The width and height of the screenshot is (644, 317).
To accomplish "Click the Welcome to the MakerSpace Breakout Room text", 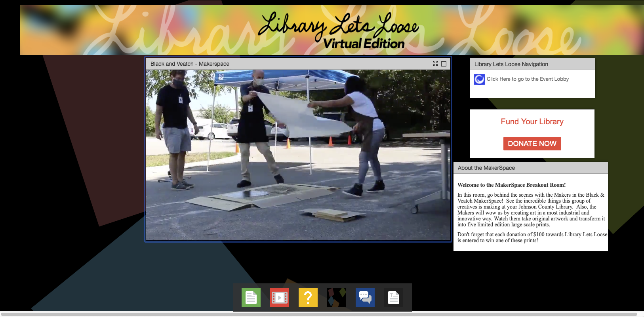I will click(x=512, y=185).
